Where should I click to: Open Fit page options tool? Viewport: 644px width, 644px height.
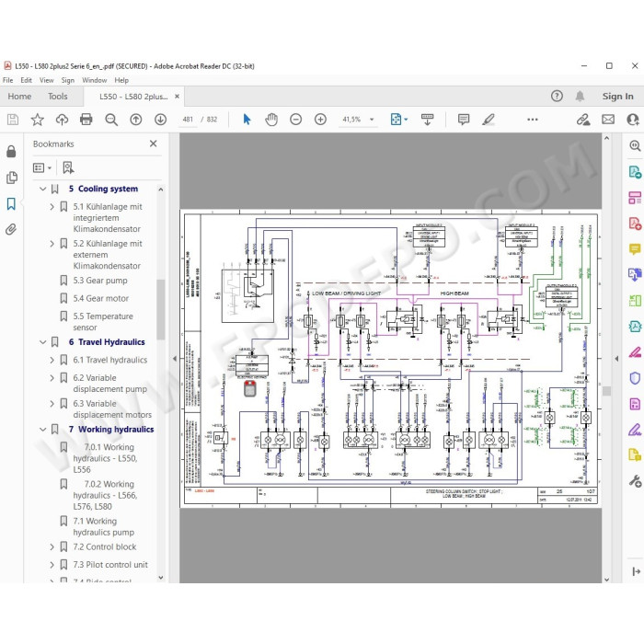(x=397, y=120)
